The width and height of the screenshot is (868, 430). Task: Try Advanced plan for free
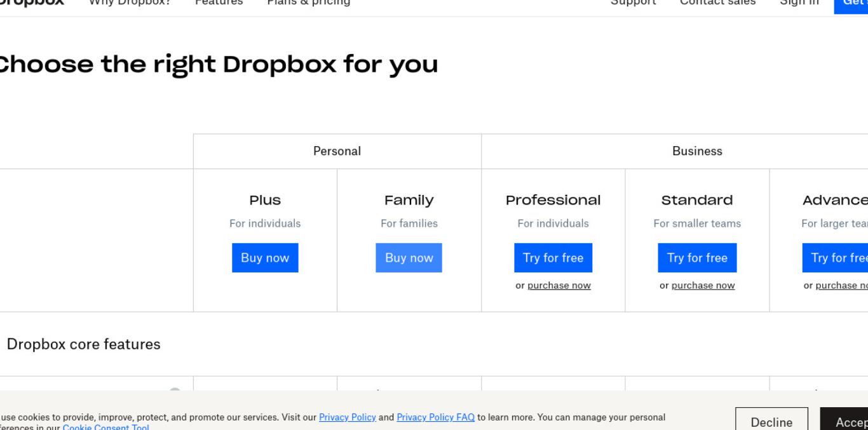pos(835,258)
